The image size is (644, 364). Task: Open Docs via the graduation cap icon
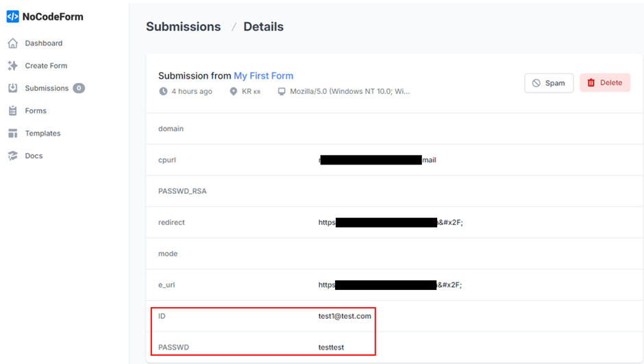pyautogui.click(x=13, y=156)
